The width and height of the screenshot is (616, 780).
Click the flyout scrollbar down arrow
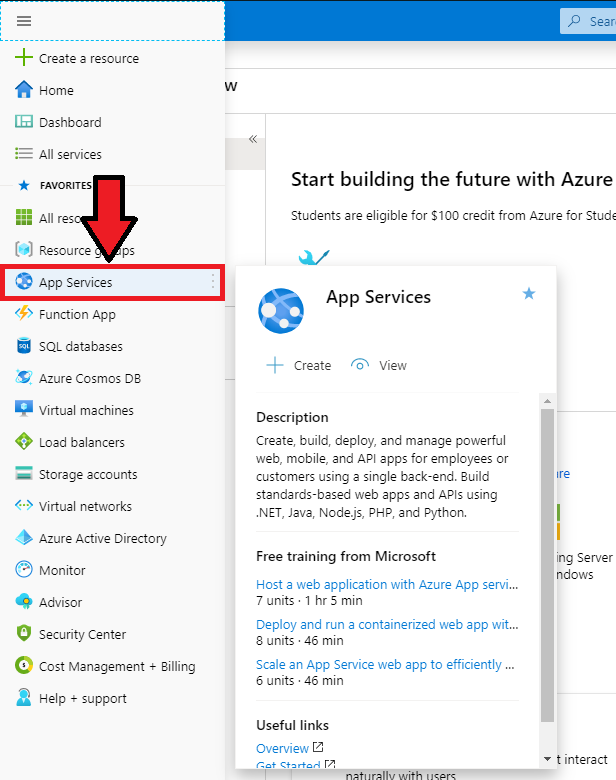point(547,759)
